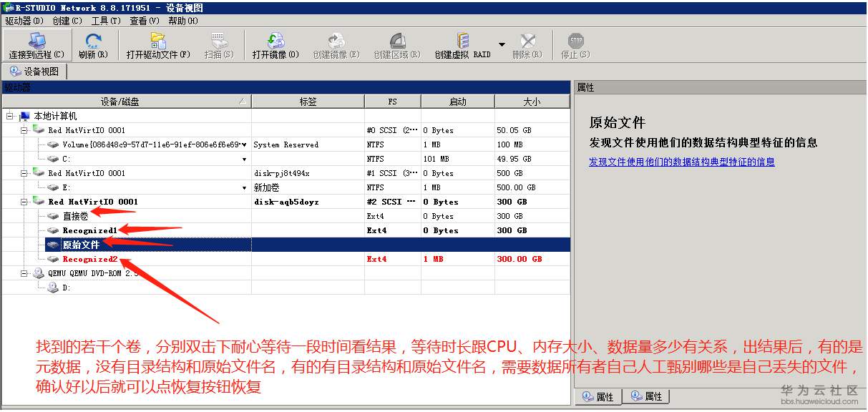Click the Start (启动) column header
Viewport: 868px width, 412px height.
pyautogui.click(x=457, y=102)
